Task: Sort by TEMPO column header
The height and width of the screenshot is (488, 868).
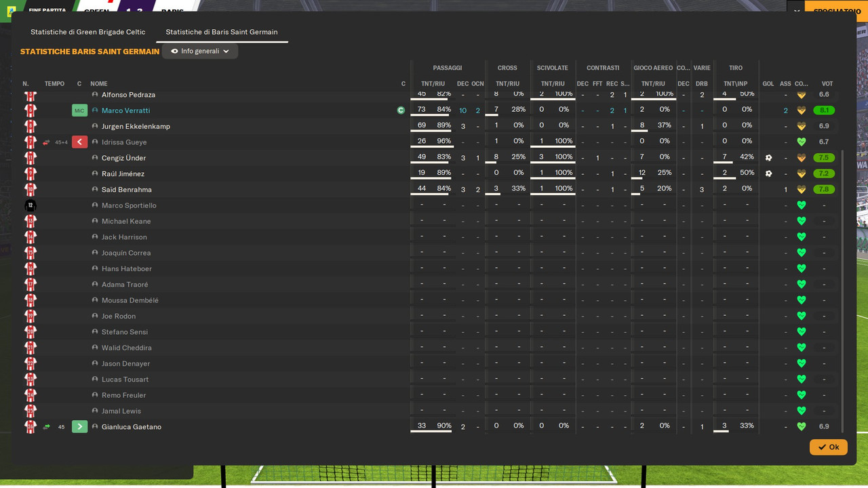Action: click(54, 84)
